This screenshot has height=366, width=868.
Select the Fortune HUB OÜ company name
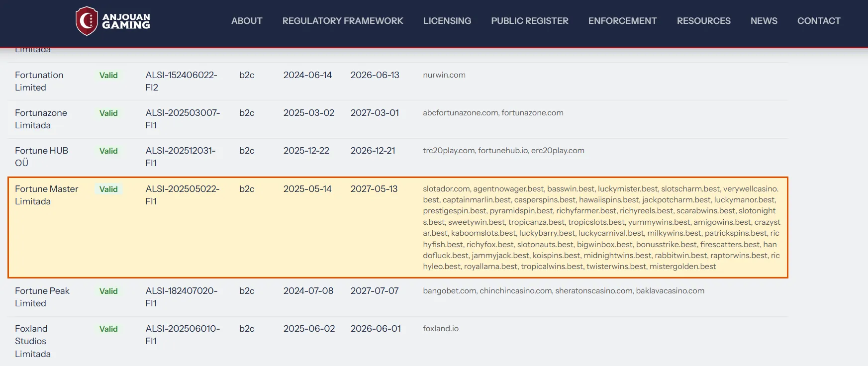[x=41, y=157]
